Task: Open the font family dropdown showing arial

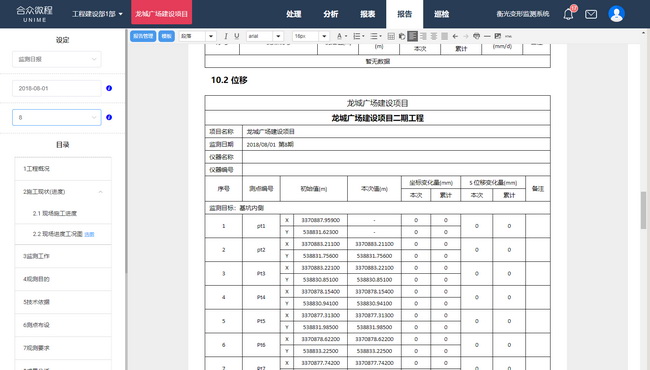Action: 265,36
